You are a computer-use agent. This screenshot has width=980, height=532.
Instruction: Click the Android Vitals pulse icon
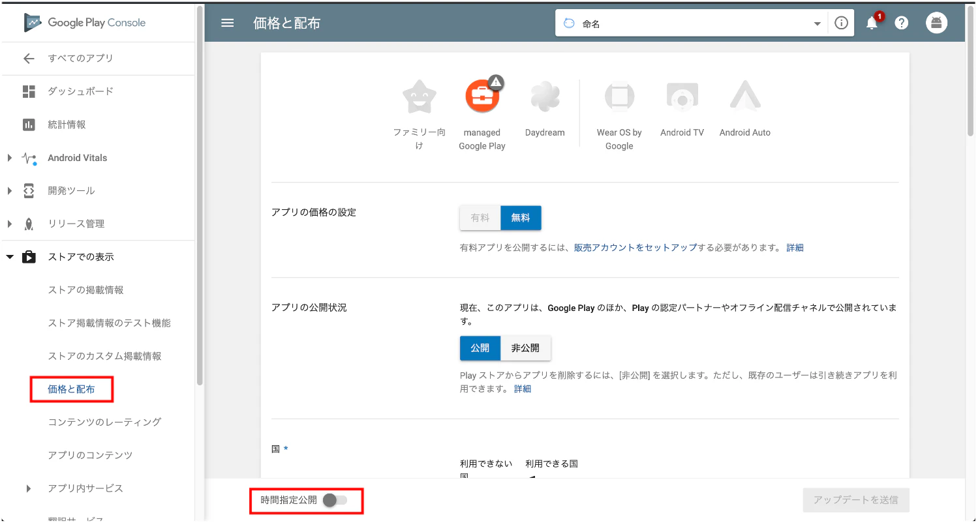pos(29,158)
